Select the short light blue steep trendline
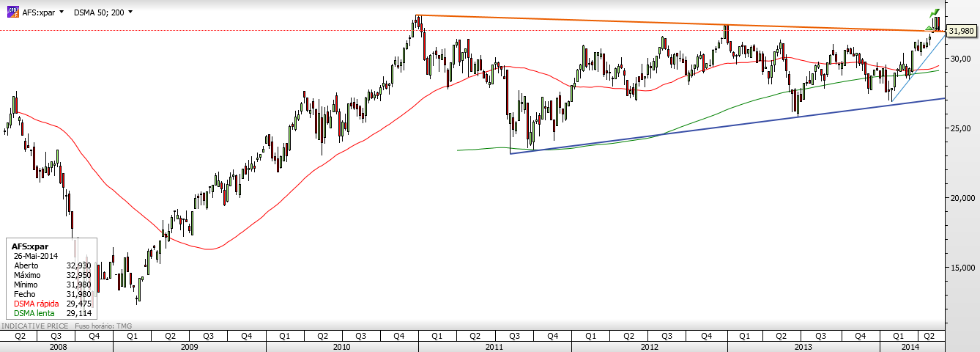Image resolution: width=980 pixels, height=352 pixels. click(917, 67)
